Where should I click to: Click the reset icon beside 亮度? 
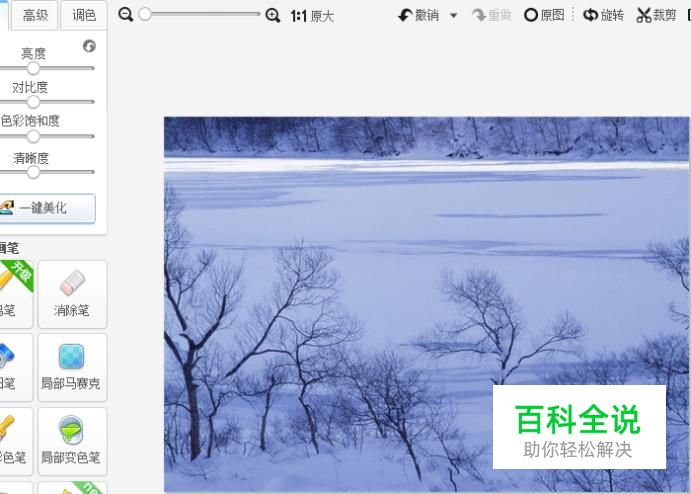click(89, 46)
